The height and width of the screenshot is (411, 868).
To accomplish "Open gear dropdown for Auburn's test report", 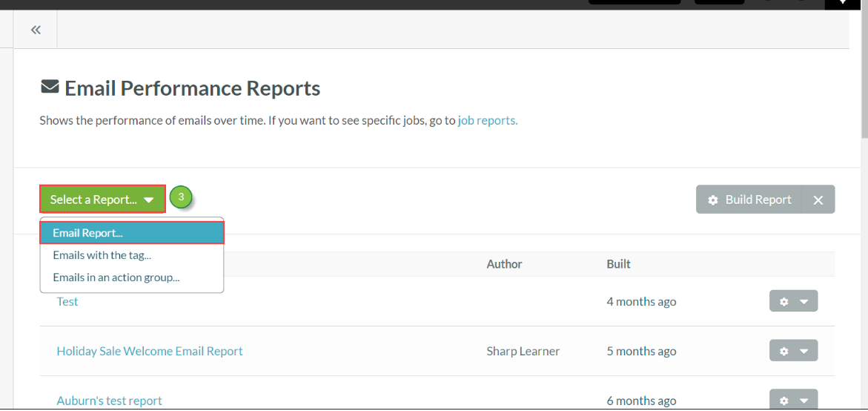I will click(793, 399).
